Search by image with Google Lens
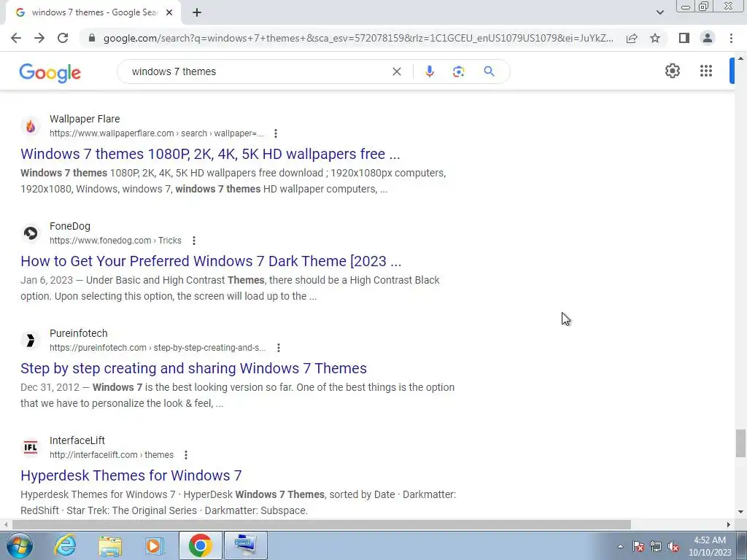This screenshot has height=560, width=747. 458,71
